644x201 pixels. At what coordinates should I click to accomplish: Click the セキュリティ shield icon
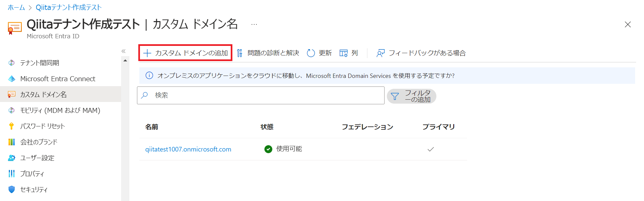pyautogui.click(x=12, y=189)
